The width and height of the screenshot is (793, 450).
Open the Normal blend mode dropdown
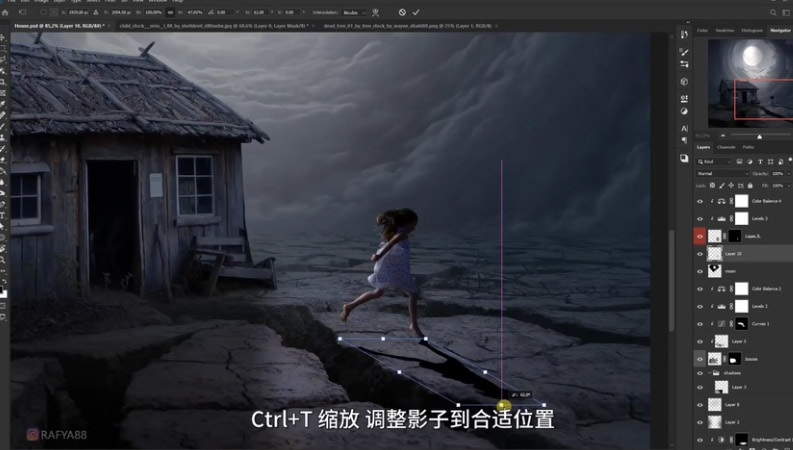point(721,173)
